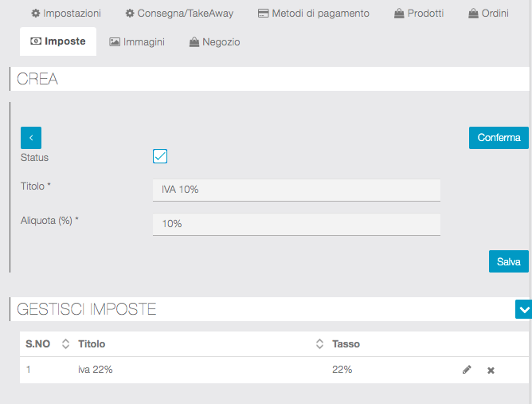The width and height of the screenshot is (532, 404).
Task: Focus the Titolo input field
Action: [295, 190]
